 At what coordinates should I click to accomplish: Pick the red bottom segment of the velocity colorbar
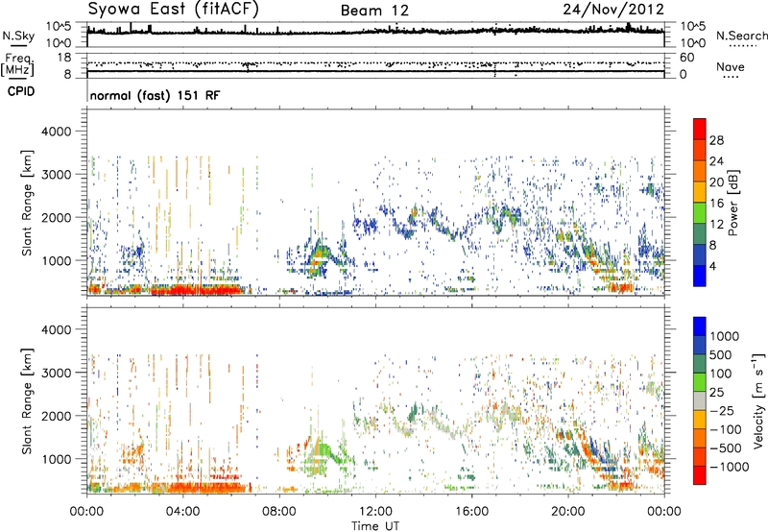[x=700, y=475]
